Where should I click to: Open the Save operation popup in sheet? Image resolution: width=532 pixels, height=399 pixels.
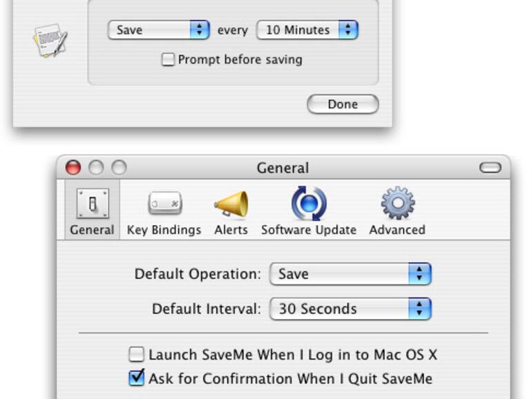point(158,30)
